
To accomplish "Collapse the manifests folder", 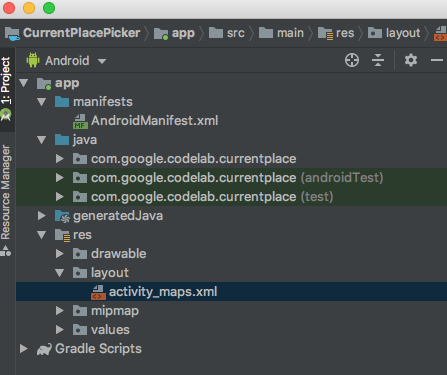I will click(x=42, y=102).
